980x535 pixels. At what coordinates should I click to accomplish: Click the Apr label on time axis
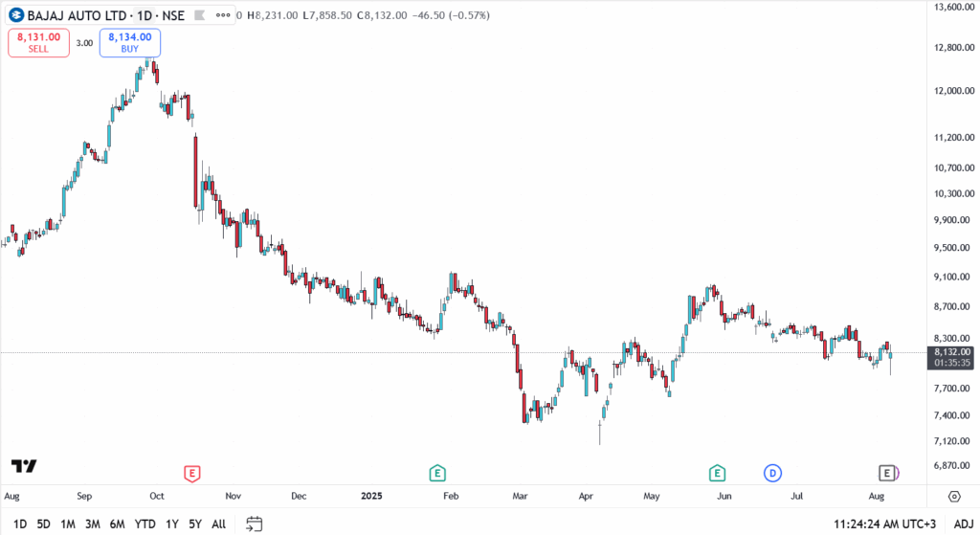586,497
